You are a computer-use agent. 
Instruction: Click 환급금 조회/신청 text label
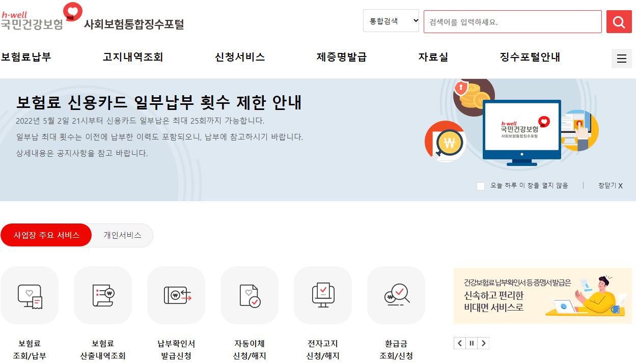point(396,350)
